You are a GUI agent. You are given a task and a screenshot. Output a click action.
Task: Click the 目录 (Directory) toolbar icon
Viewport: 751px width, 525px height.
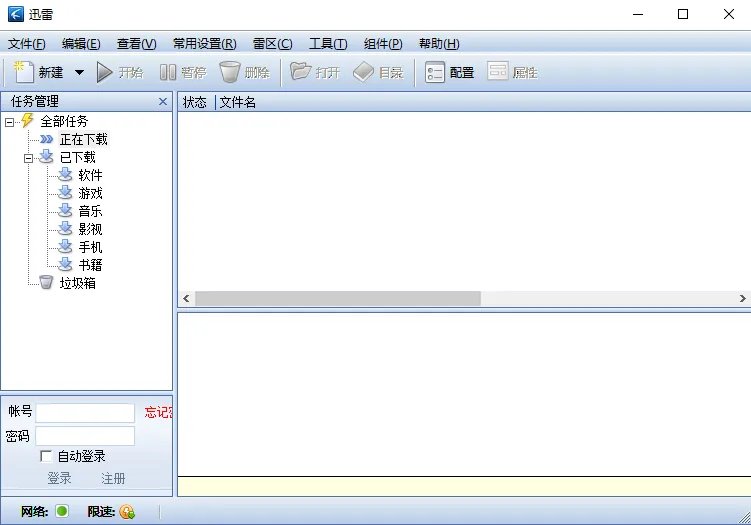[364, 72]
